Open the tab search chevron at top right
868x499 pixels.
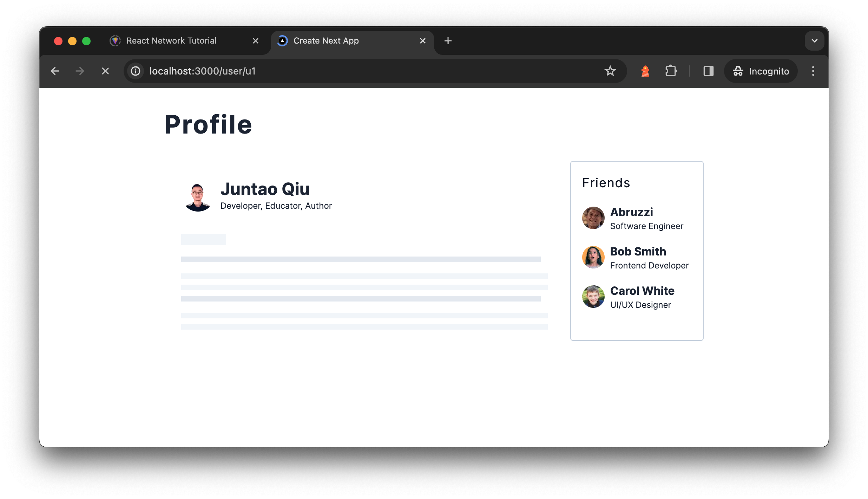click(814, 40)
